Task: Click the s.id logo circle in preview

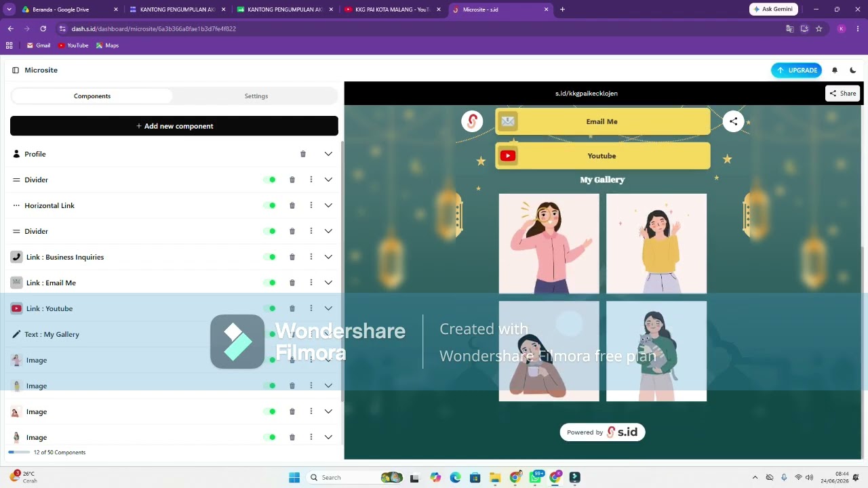Action: coord(472,121)
